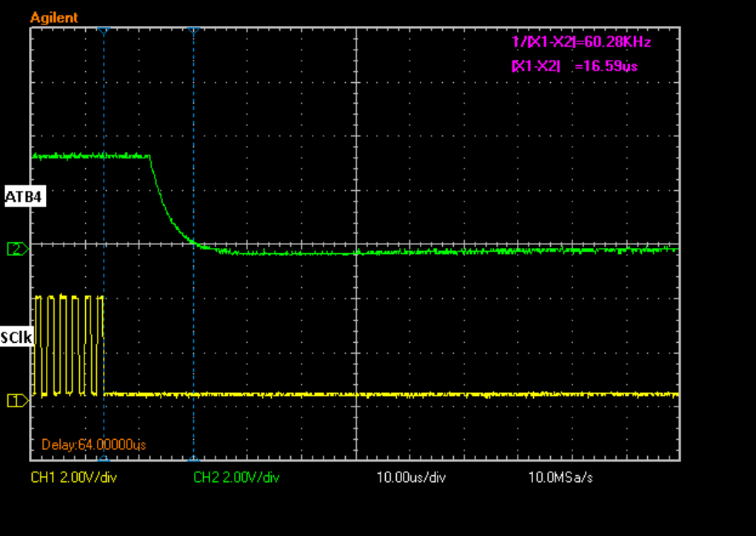The height and width of the screenshot is (536, 756).
Task: Click the green trace's high level before decay
Action: [89, 156]
